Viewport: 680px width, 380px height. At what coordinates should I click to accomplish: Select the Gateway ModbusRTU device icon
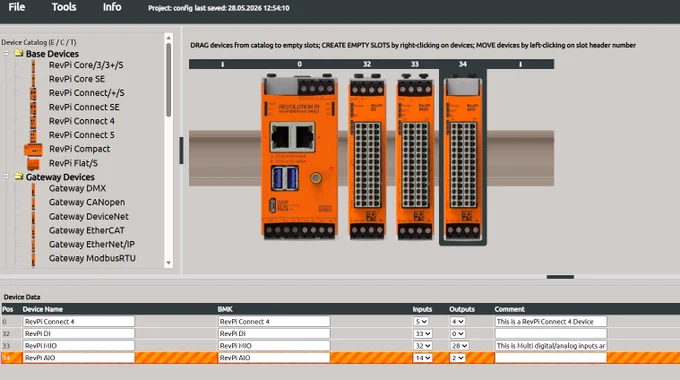[x=33, y=259]
